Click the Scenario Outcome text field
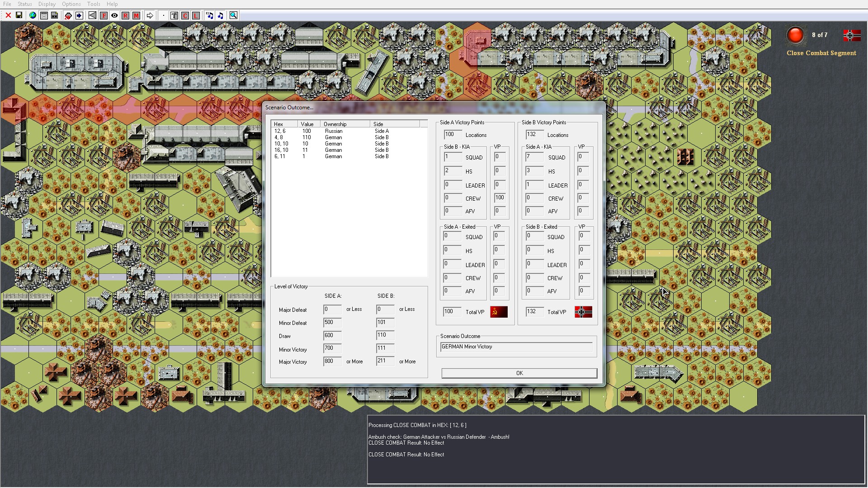Viewport: 868px width, 488px height. tap(516, 347)
